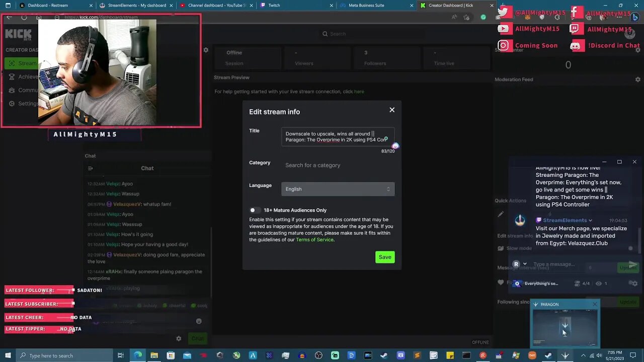Open File Explorer from taskbar
This screenshot has width=644, height=362.
(x=154, y=355)
